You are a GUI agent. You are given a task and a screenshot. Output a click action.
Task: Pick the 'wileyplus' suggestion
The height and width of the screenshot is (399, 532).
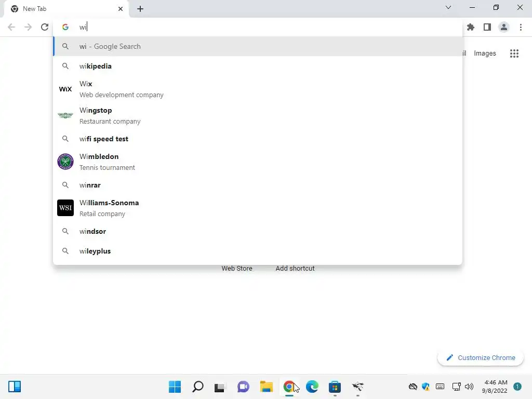click(258, 251)
